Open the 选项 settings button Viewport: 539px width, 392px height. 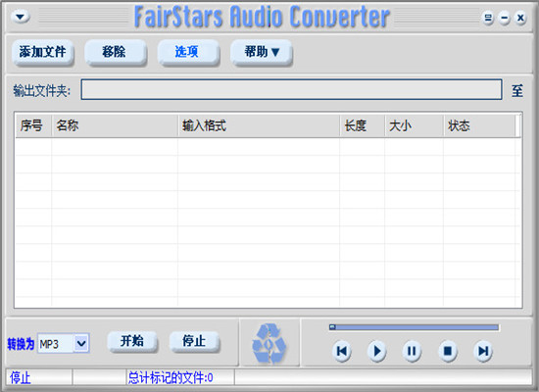coord(188,52)
